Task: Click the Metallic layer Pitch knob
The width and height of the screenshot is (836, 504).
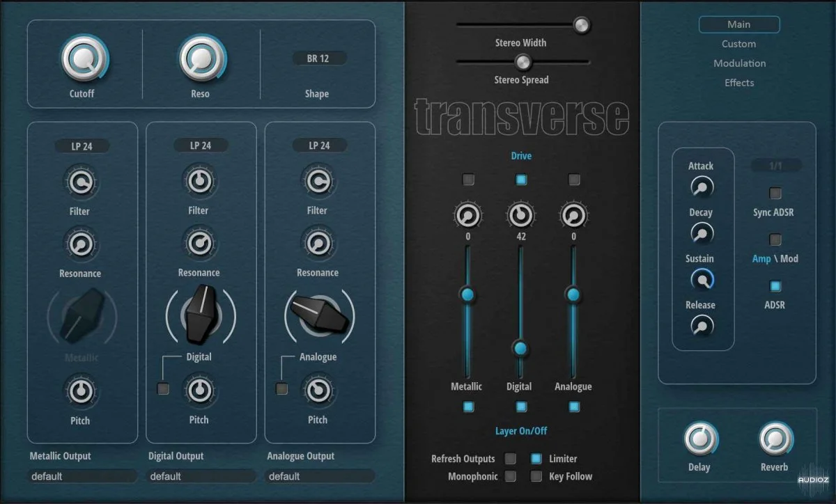Action: (81, 391)
